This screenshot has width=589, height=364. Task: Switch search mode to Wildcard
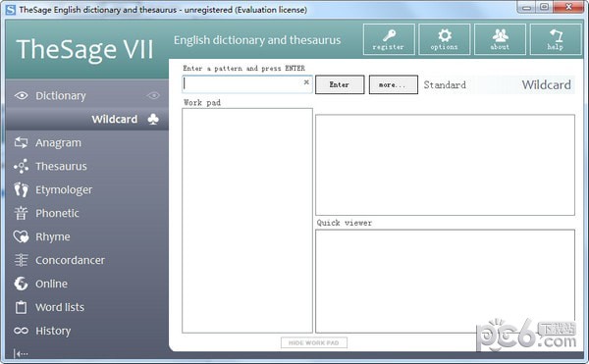click(x=546, y=84)
